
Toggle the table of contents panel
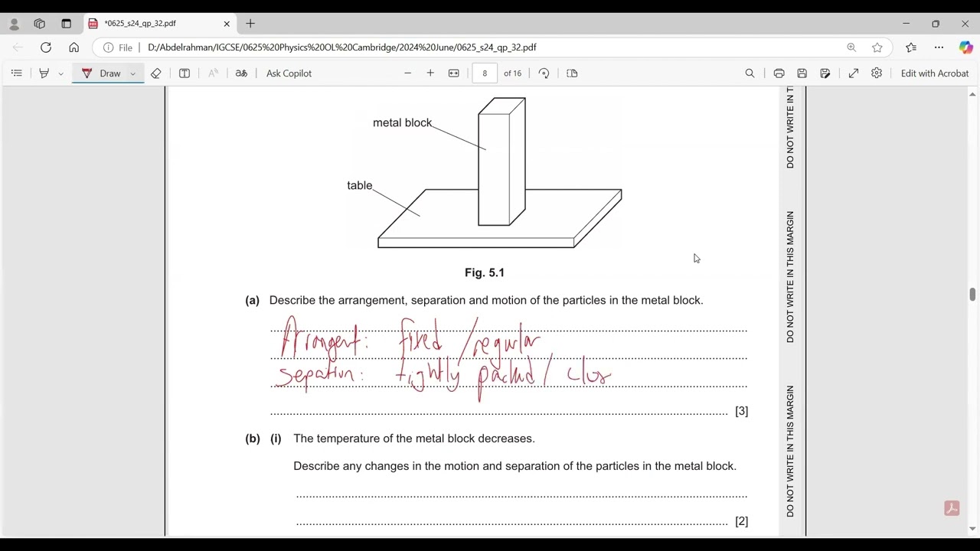[17, 73]
